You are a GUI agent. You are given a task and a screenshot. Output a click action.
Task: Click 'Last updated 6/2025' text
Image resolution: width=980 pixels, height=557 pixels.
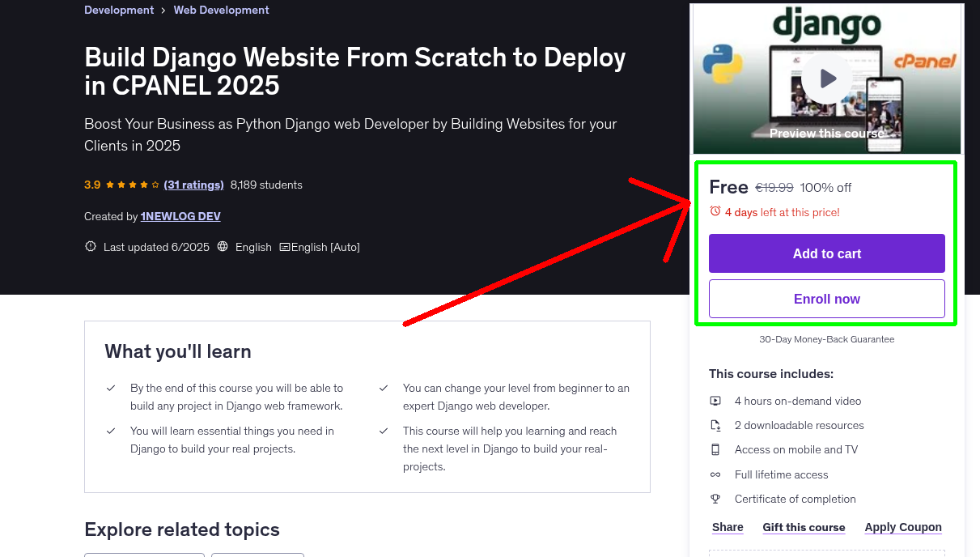[x=156, y=247]
